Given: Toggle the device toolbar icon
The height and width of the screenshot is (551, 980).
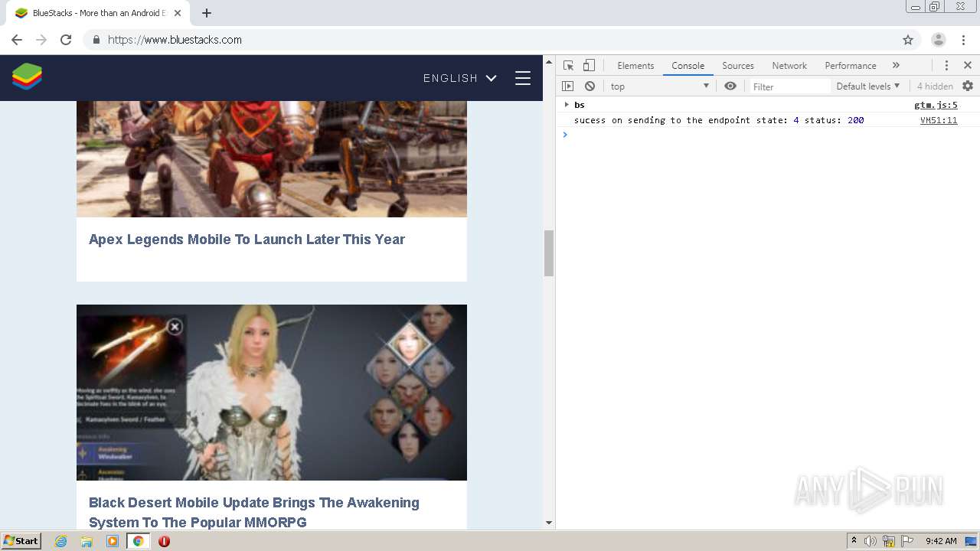Looking at the screenshot, I should (589, 66).
